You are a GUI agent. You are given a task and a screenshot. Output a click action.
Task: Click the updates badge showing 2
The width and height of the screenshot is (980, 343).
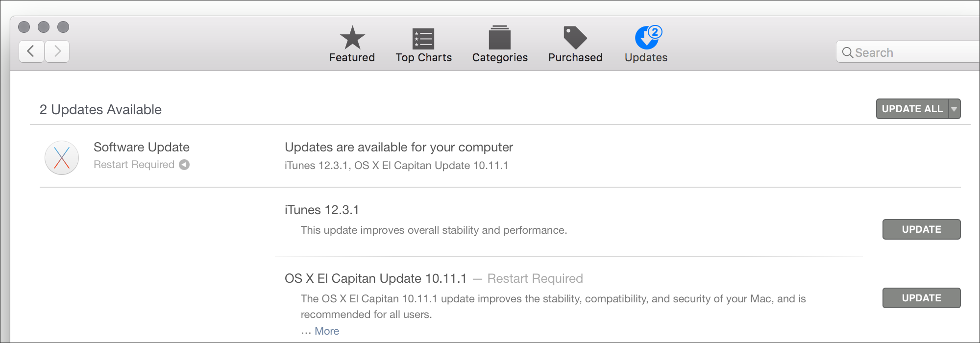[655, 32]
